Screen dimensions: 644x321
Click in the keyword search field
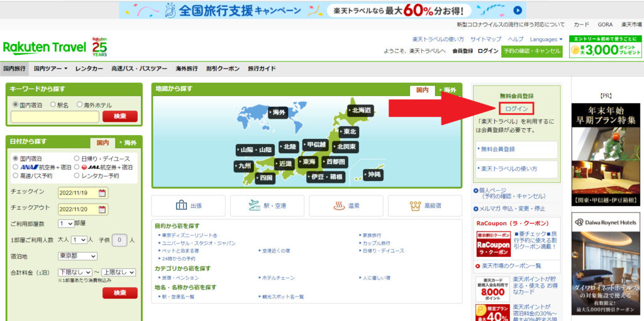pyautogui.click(x=55, y=117)
